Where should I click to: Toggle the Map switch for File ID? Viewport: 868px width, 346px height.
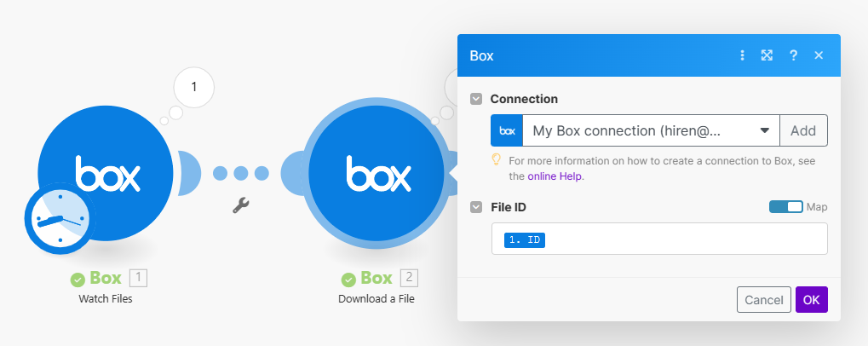click(785, 206)
